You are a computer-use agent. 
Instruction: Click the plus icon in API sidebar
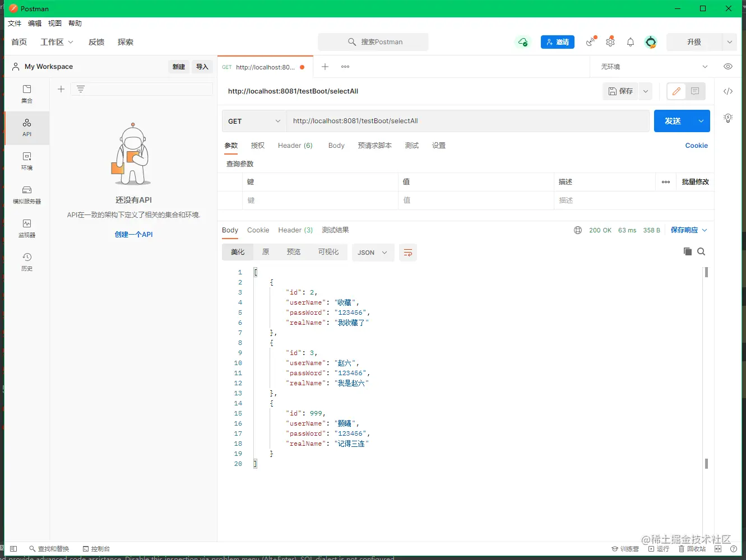61,89
